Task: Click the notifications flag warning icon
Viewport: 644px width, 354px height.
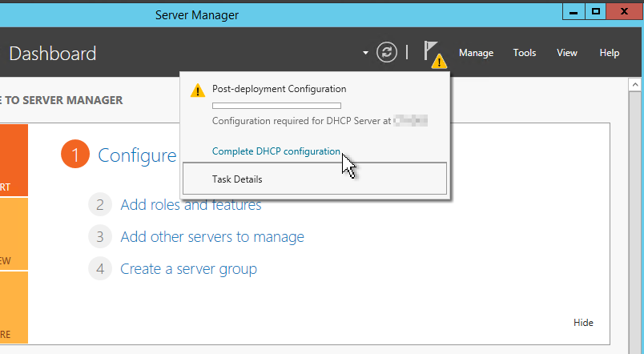Action: [x=435, y=54]
